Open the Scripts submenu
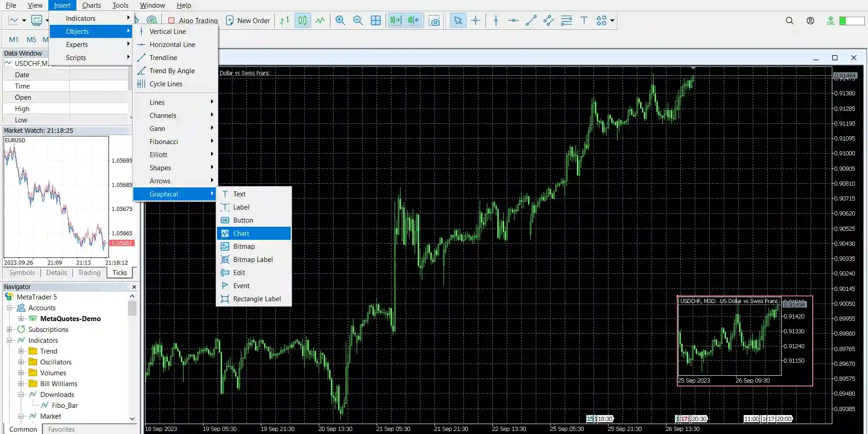Image resolution: width=868 pixels, height=434 pixels. [90, 58]
